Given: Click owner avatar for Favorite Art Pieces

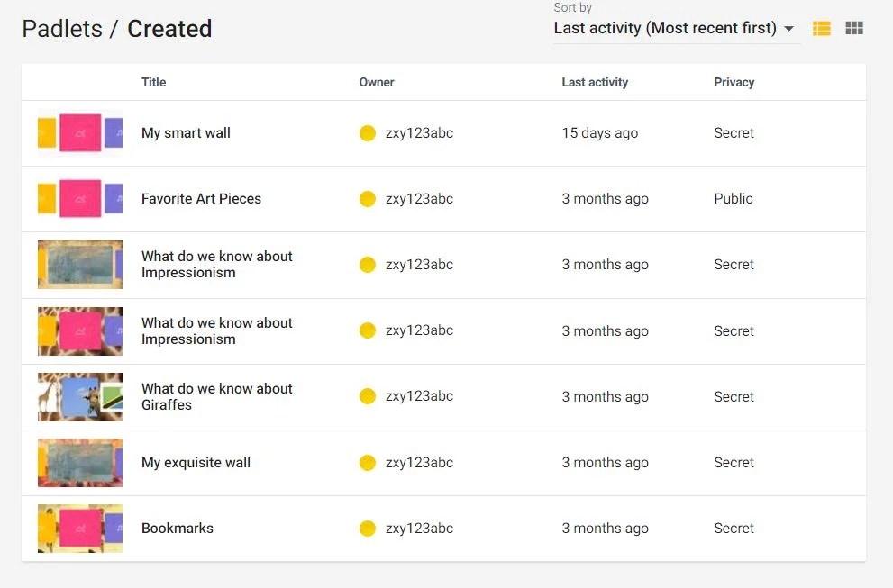Looking at the screenshot, I should (x=368, y=199).
